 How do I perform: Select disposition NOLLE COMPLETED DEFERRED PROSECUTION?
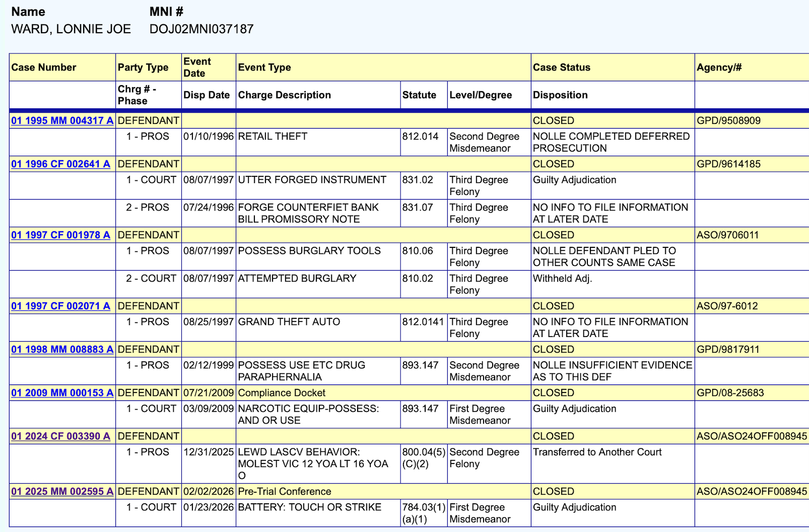click(612, 142)
